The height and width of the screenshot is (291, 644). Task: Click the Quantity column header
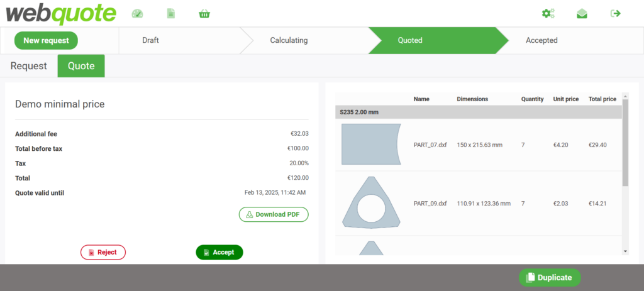pos(532,99)
